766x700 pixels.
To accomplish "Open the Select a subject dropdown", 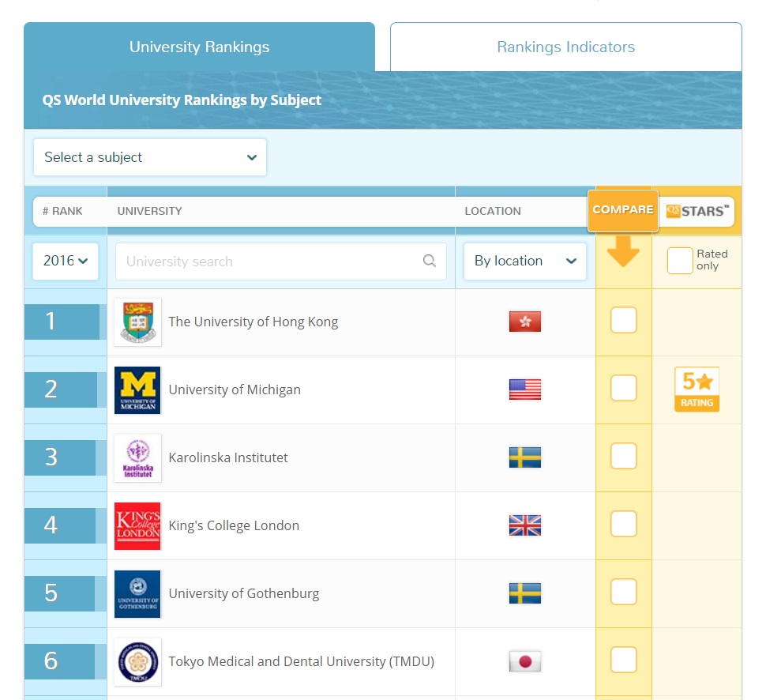I will pos(150,157).
